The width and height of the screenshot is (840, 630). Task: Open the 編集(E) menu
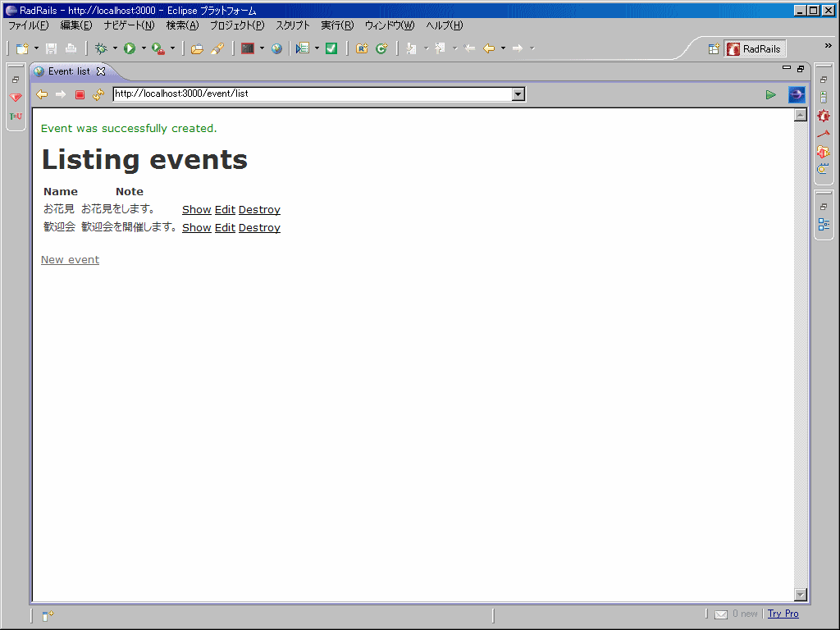tap(76, 25)
